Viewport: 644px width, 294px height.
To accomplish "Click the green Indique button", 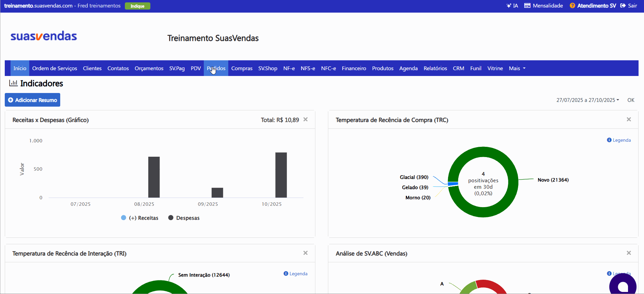I will [x=137, y=6].
